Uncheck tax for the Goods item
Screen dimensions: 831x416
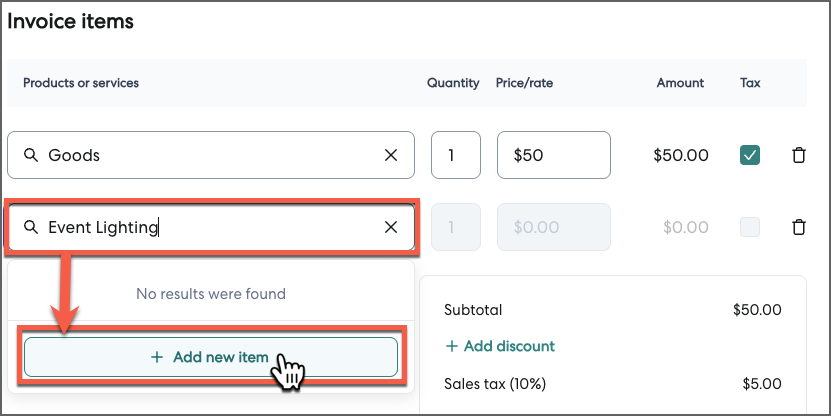[x=749, y=155]
